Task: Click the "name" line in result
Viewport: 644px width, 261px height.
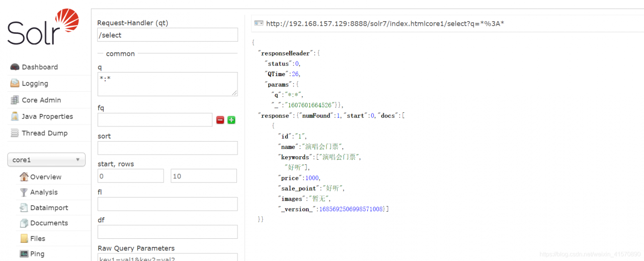Action: coord(311,147)
